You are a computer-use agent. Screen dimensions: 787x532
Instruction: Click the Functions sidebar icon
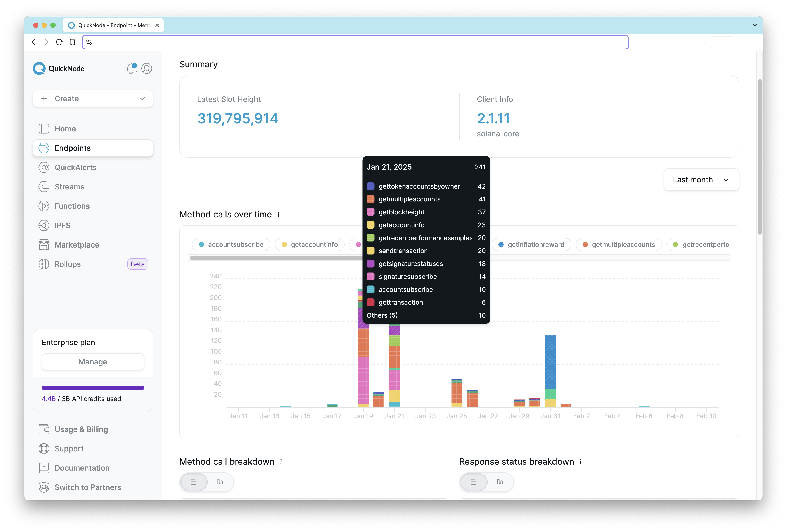point(44,206)
